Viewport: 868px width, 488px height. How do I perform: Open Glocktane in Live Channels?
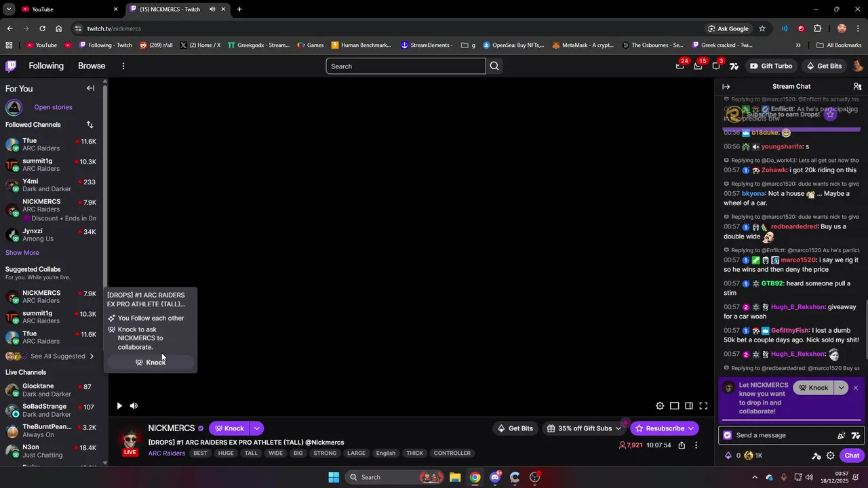(x=51, y=390)
